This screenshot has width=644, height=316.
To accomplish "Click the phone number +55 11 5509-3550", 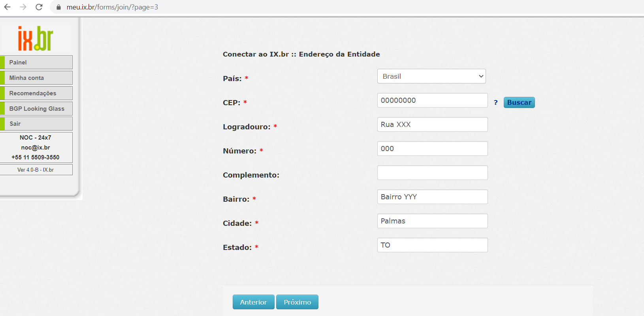I will (x=36, y=157).
